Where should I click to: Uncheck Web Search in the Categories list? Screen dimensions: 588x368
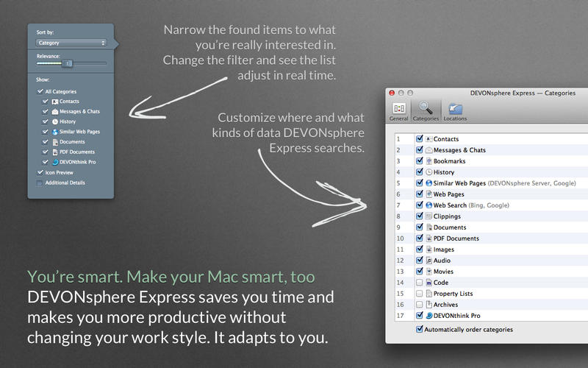click(419, 205)
